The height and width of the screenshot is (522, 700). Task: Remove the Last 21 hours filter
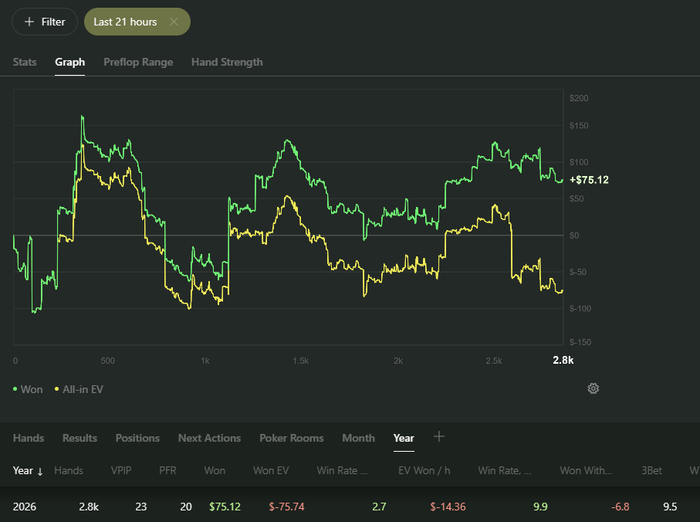pos(174,21)
